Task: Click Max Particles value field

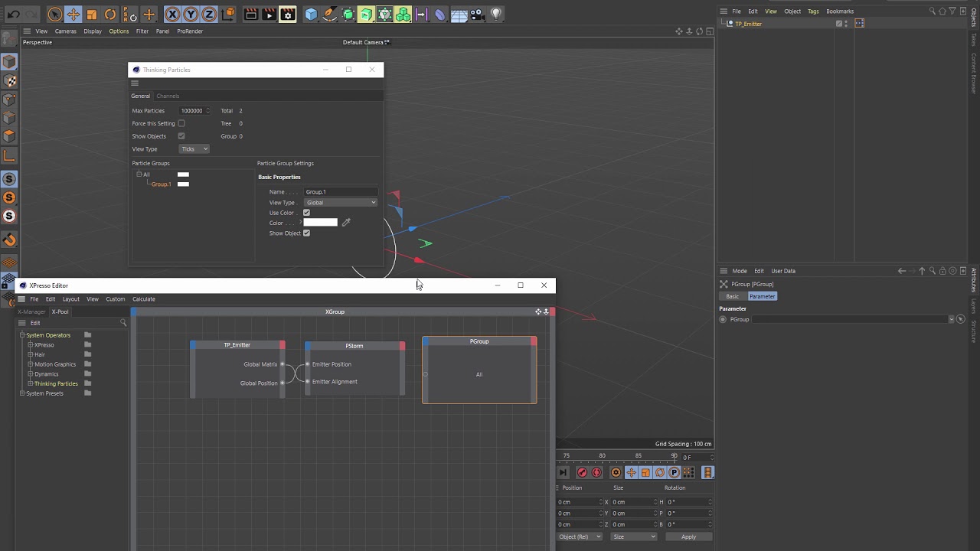Action: click(x=193, y=111)
